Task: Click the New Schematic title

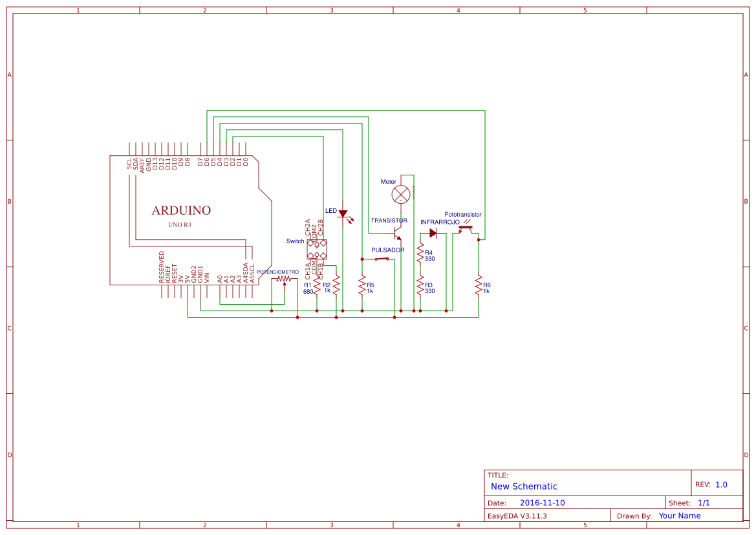Action: pos(524,486)
